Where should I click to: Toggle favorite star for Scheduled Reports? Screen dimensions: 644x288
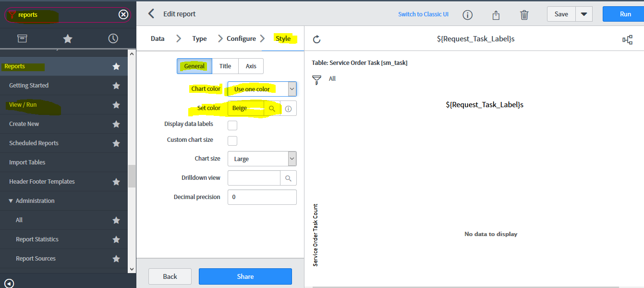[116, 143]
